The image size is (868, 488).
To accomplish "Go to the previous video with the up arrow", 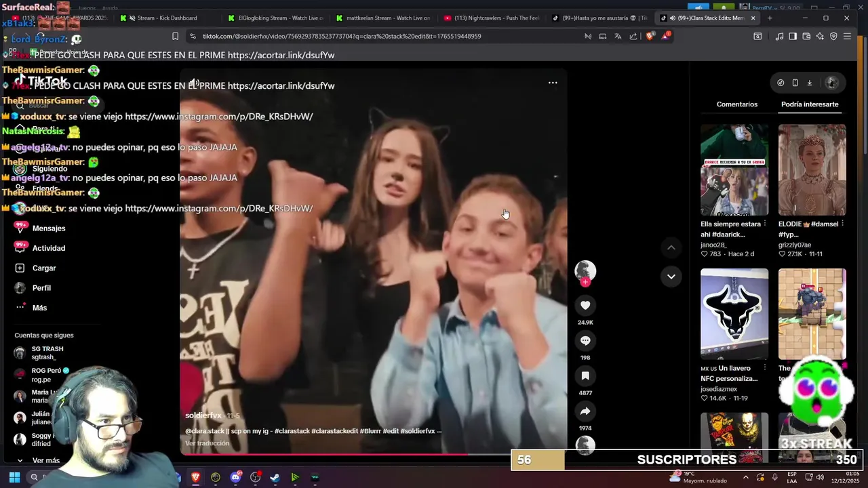I will pyautogui.click(x=671, y=247).
